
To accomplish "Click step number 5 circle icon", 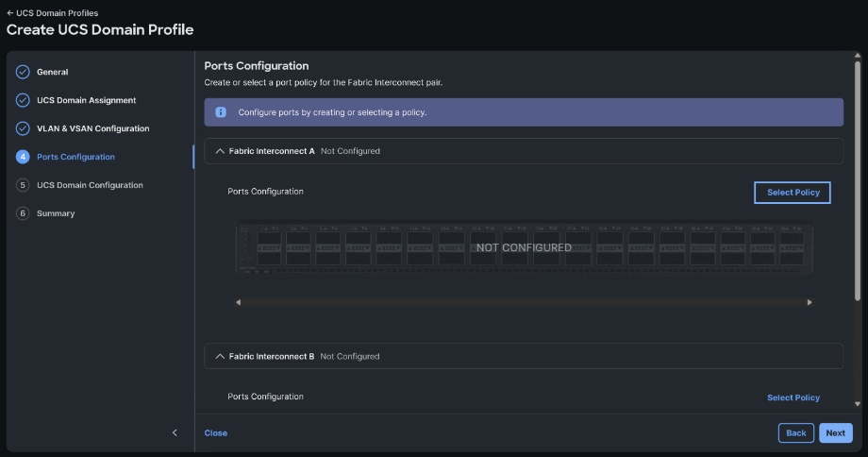I will pyautogui.click(x=23, y=185).
